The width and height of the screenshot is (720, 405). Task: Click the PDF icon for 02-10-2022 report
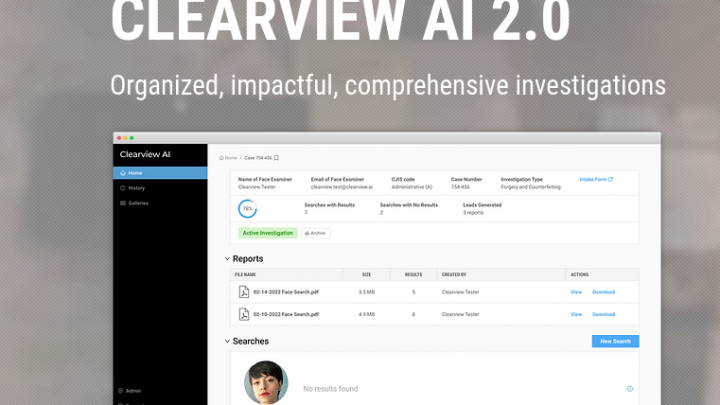[244, 315]
